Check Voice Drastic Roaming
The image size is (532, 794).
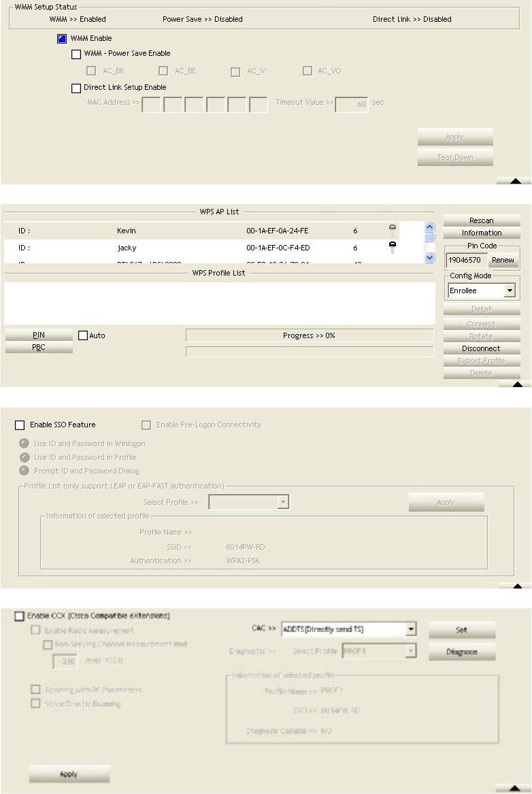[35, 704]
